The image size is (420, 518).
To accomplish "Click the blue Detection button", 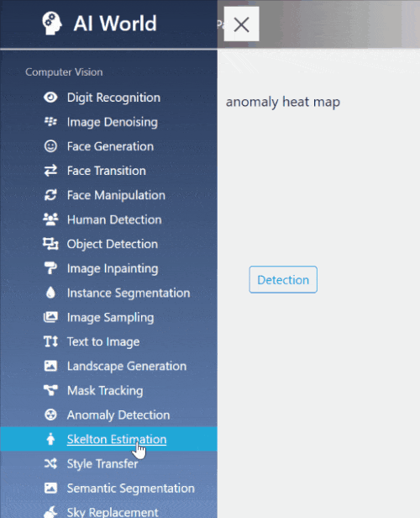I will (x=283, y=279).
